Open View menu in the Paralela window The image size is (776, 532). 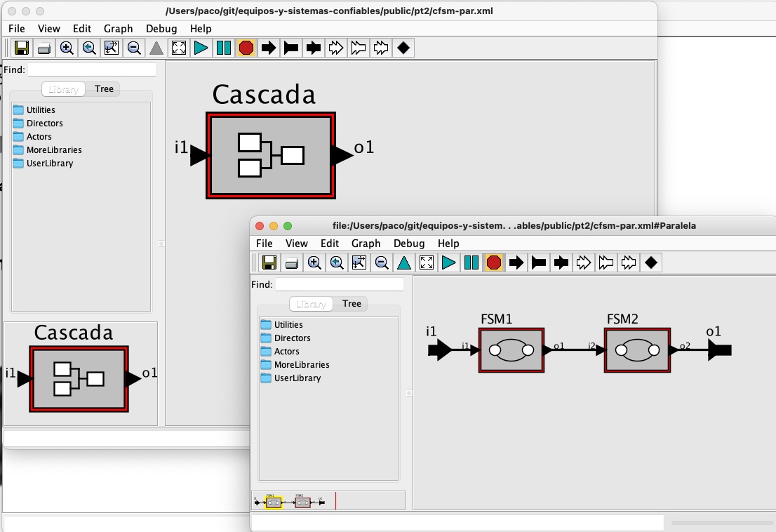tap(297, 244)
